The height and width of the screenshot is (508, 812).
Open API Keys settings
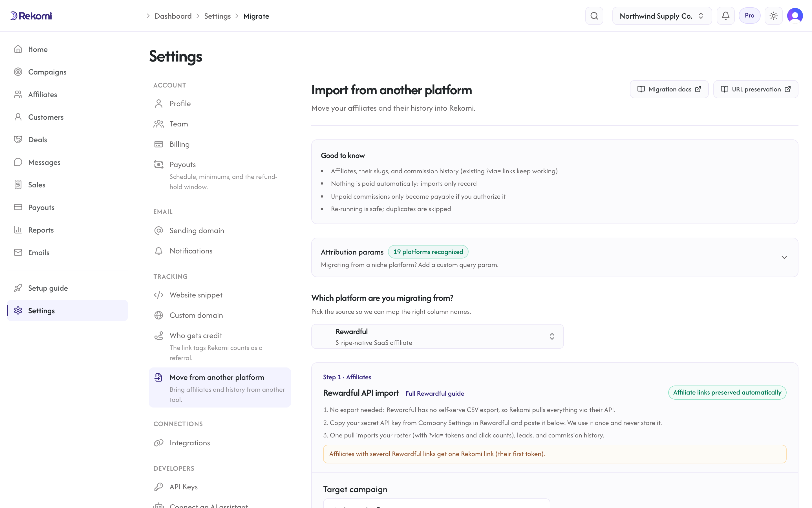pos(220,487)
